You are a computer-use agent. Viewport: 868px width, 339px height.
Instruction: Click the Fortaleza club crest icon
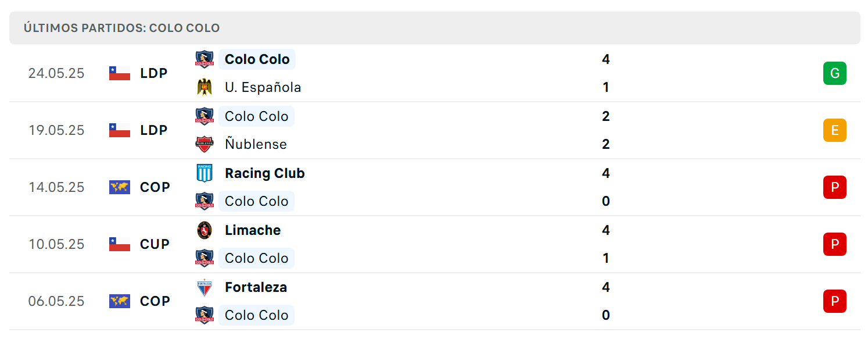coord(204,287)
